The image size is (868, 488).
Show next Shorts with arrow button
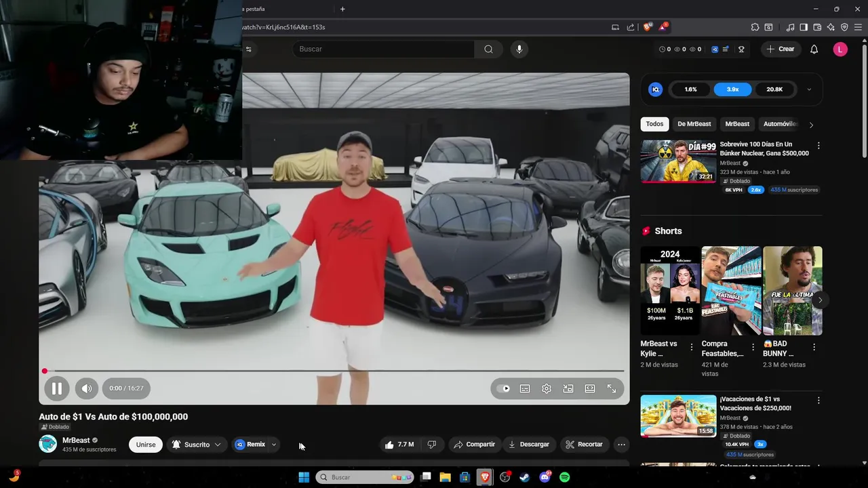pos(820,300)
